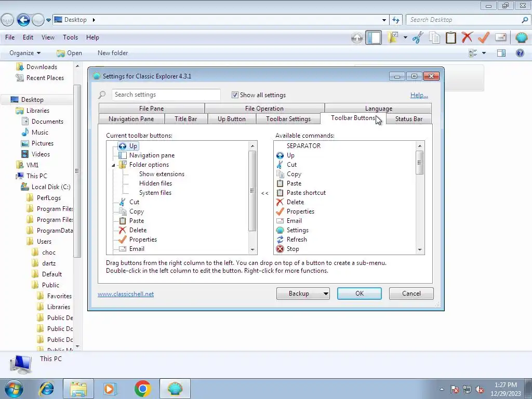Switch to the Status Bar tab

[x=409, y=119]
